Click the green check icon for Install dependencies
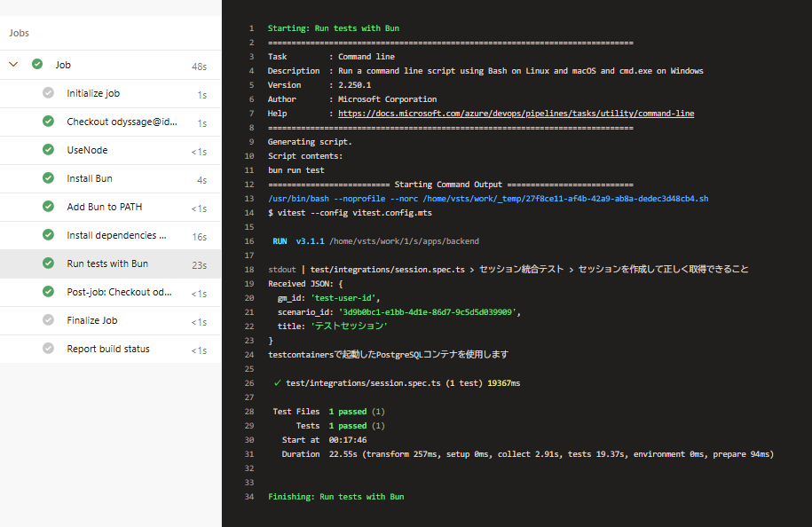This screenshot has height=527, width=812. click(x=48, y=235)
